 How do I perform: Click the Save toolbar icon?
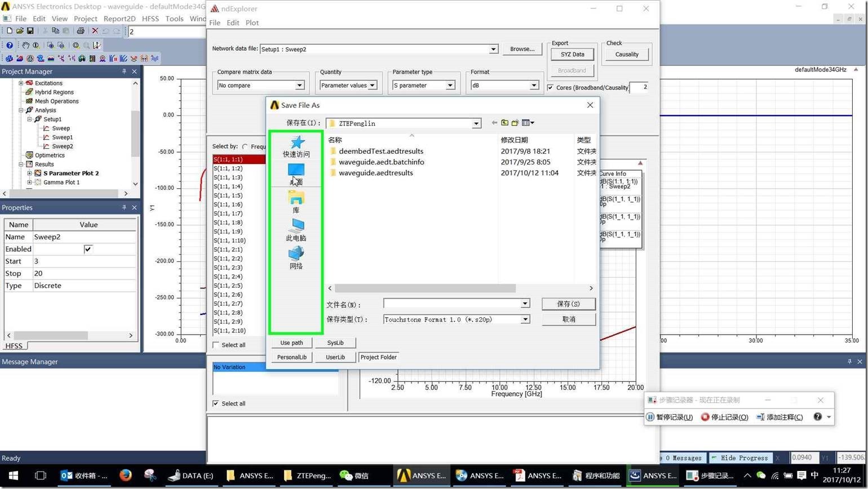30,31
